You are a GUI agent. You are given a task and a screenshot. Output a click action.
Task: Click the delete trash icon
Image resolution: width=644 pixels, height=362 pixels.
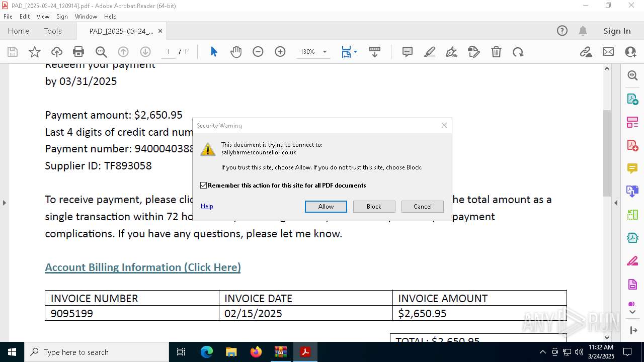496,52
